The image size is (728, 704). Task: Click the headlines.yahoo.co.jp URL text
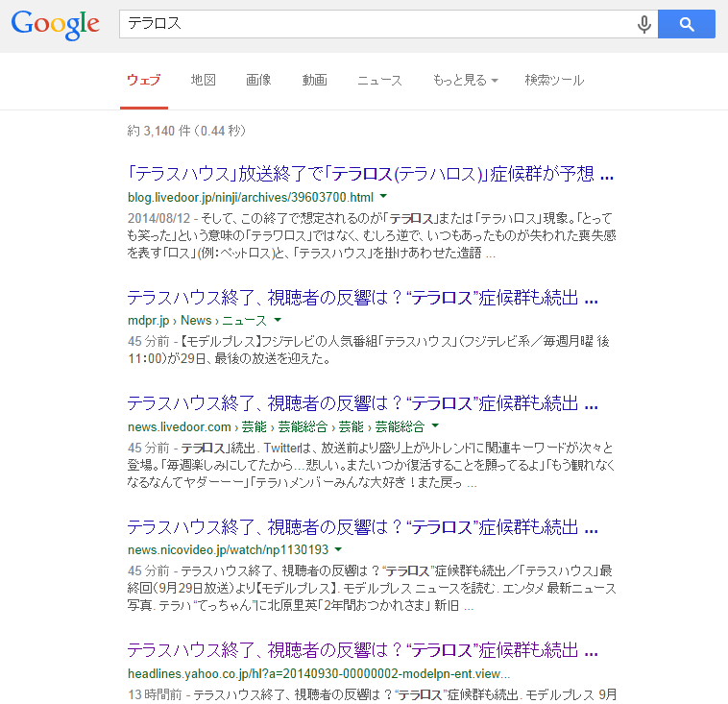click(x=319, y=673)
